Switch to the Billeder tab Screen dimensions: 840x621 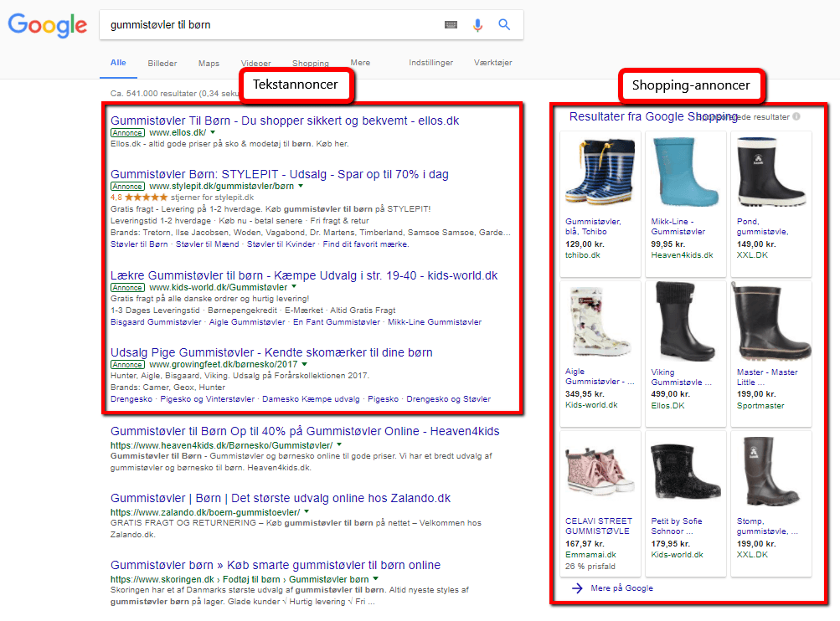coord(162,63)
